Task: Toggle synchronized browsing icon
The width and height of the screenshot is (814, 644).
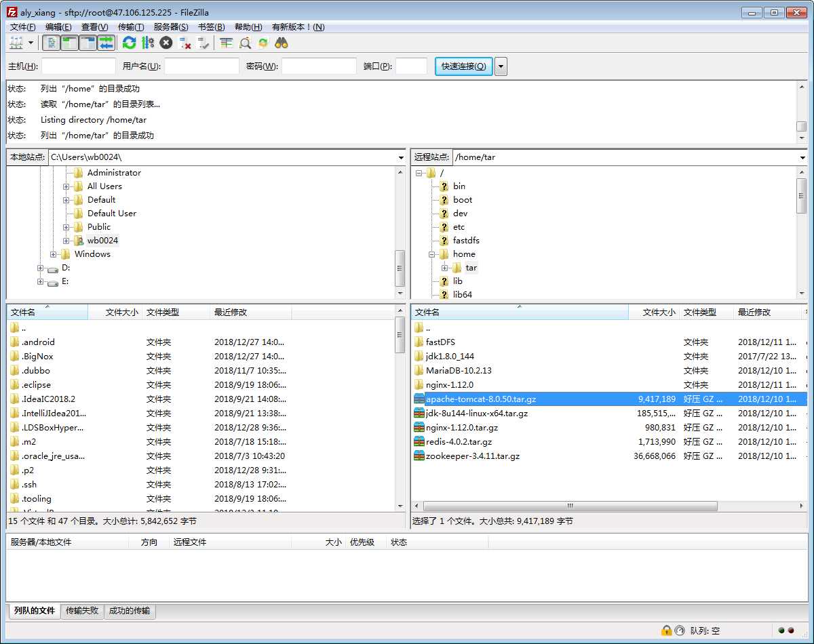Action: [263, 43]
